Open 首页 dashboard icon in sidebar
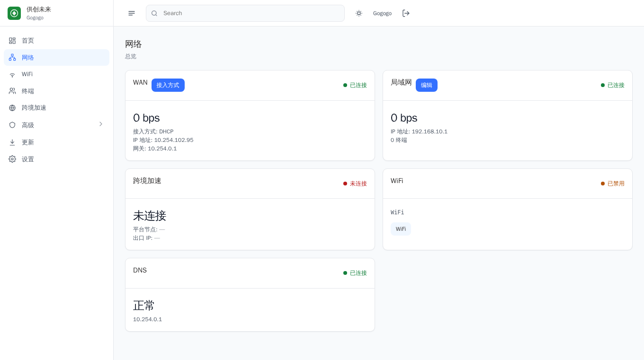The width and height of the screenshot is (644, 360). pos(12,41)
